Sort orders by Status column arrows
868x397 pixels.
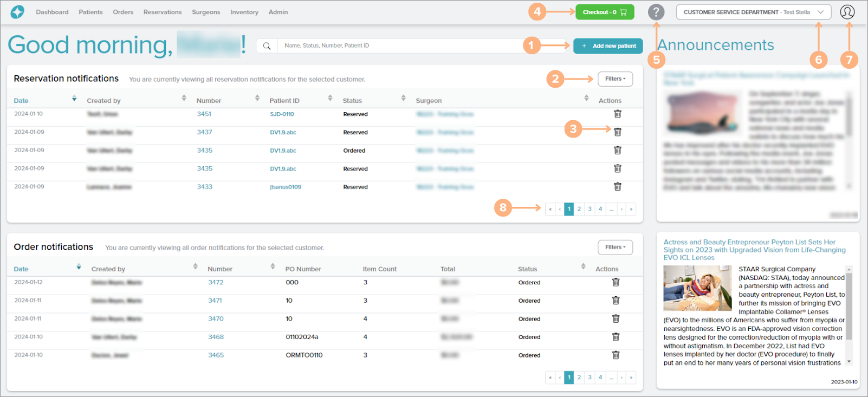click(x=583, y=266)
